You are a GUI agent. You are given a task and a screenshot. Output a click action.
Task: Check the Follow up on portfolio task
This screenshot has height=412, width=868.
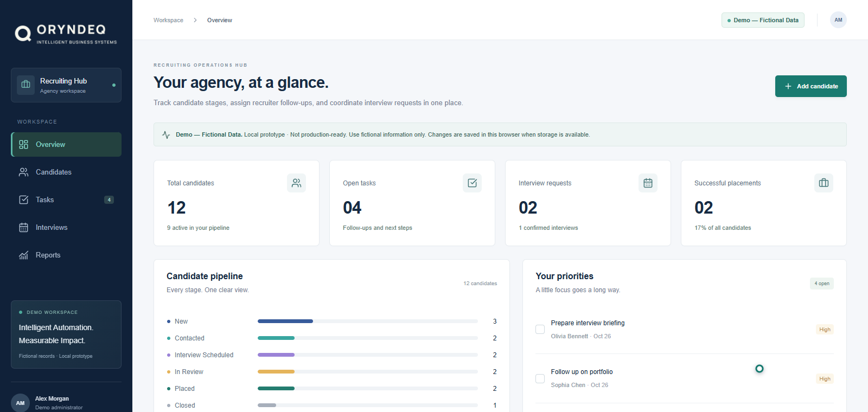coord(540,378)
